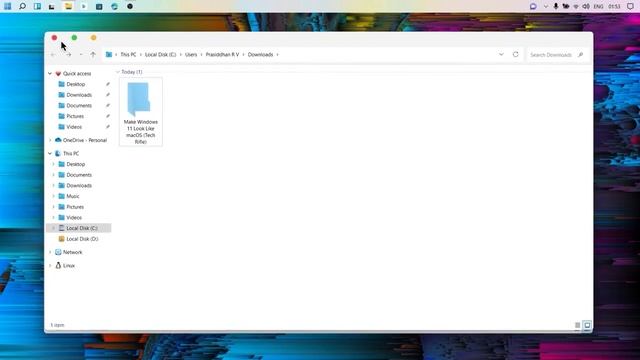The image size is (640, 360).
Task: Select Linux in sidebar
Action: [69, 266]
